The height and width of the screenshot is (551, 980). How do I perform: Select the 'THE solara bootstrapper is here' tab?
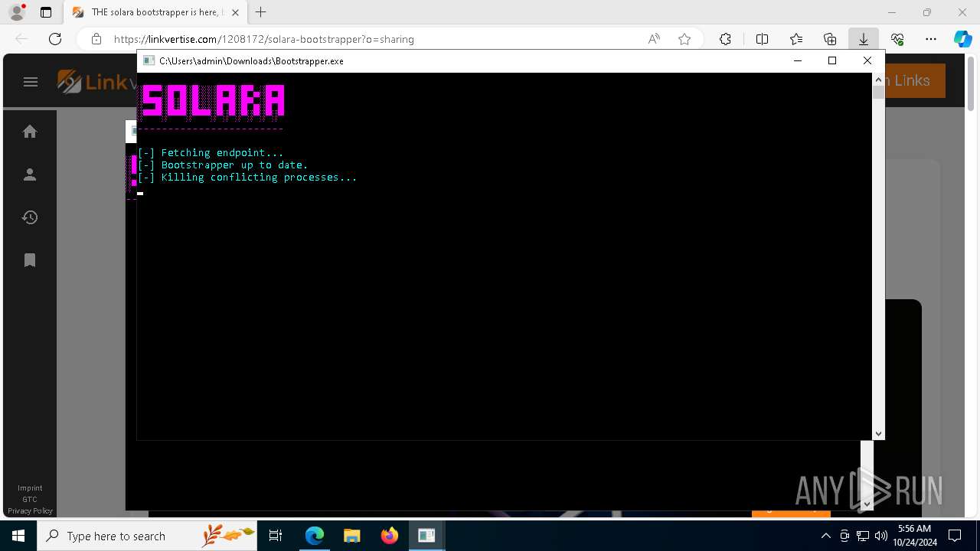pos(154,12)
